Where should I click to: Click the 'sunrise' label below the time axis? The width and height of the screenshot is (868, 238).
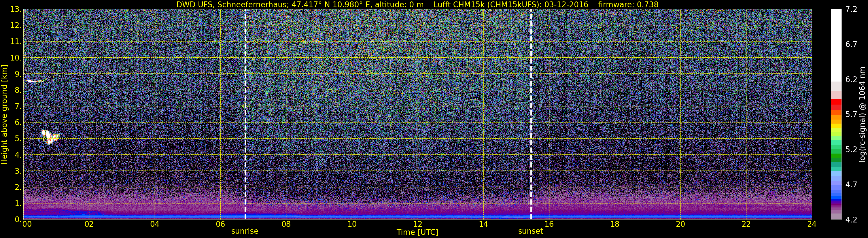(x=245, y=231)
